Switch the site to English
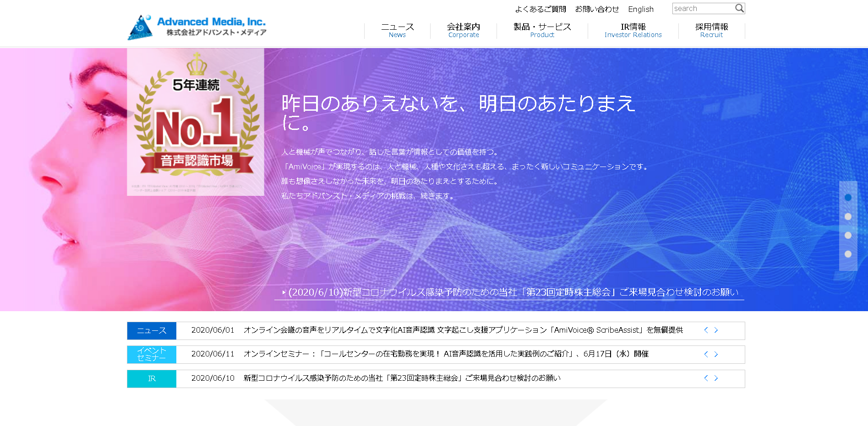The height and width of the screenshot is (426, 868). [641, 9]
